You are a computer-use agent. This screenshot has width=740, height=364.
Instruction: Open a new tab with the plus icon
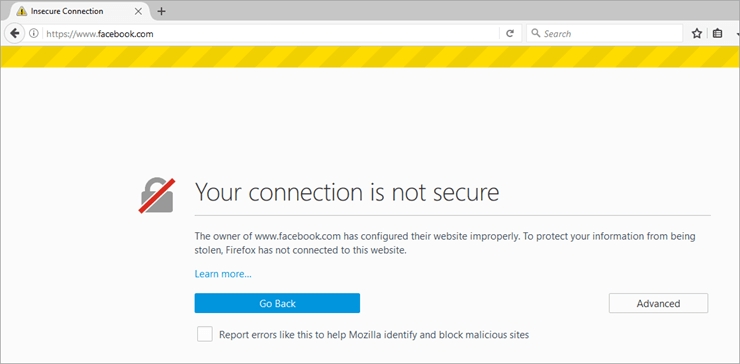[161, 11]
